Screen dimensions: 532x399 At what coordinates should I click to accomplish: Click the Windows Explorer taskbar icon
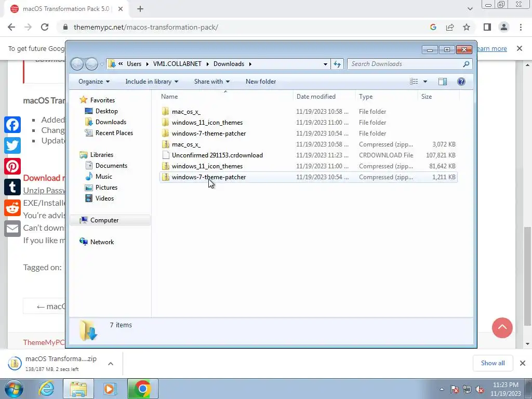[78, 389]
